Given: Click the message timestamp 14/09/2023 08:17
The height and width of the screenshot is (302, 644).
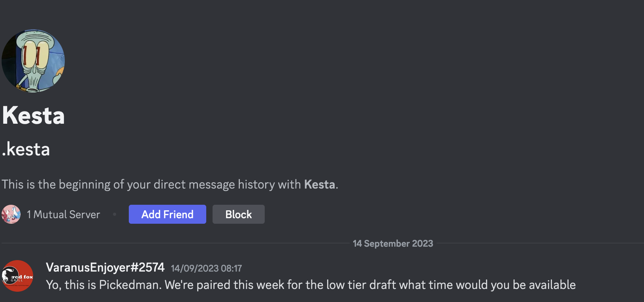Looking at the screenshot, I should pos(206,268).
